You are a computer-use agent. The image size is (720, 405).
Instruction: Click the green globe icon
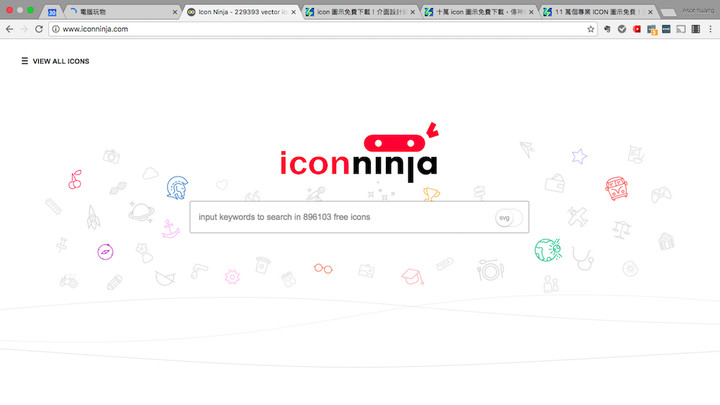(x=548, y=250)
